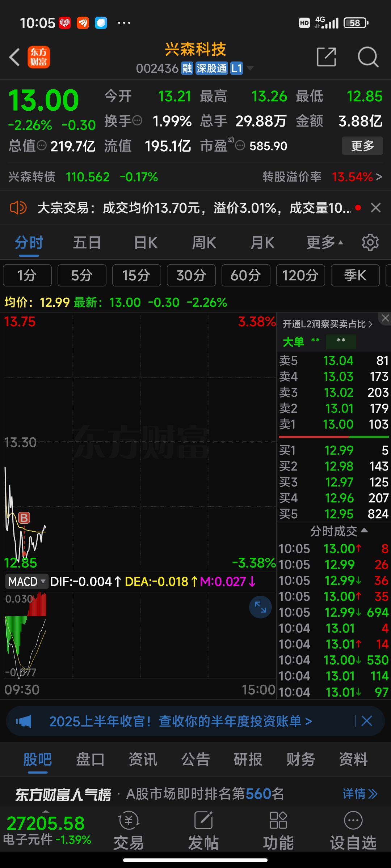Tap info icon beside 市盈
This screenshot has width=391, height=868.
[240, 146]
